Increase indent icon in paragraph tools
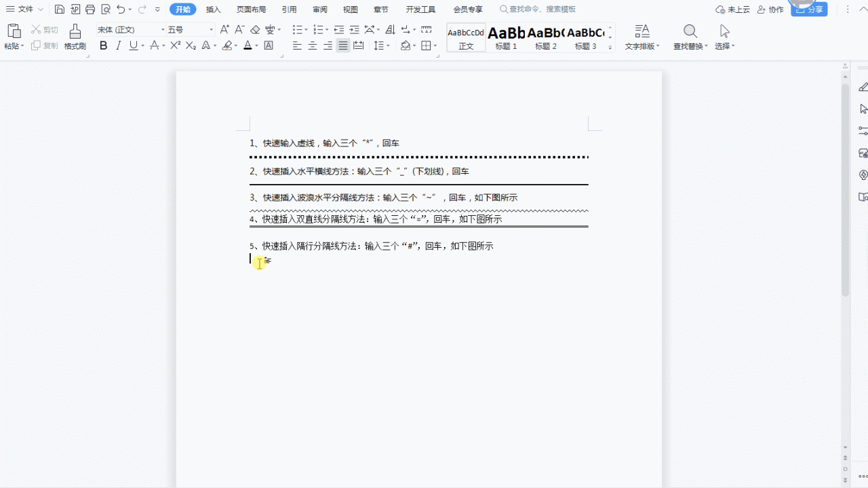868x488 pixels. coord(354,29)
